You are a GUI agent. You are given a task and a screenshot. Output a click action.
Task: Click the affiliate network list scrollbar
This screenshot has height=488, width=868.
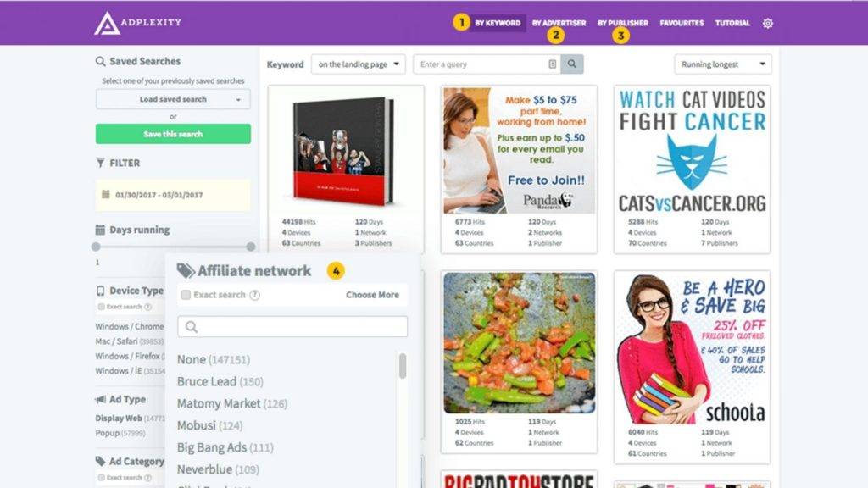click(403, 366)
